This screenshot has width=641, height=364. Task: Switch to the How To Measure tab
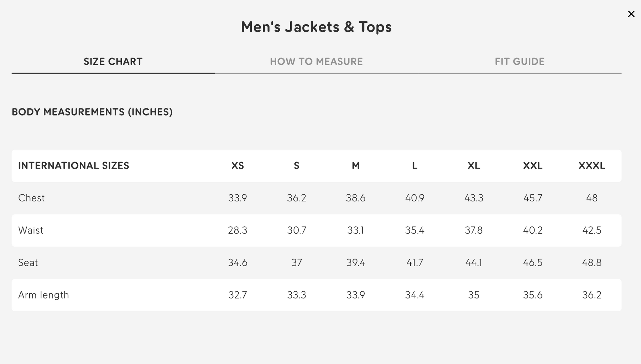click(316, 62)
